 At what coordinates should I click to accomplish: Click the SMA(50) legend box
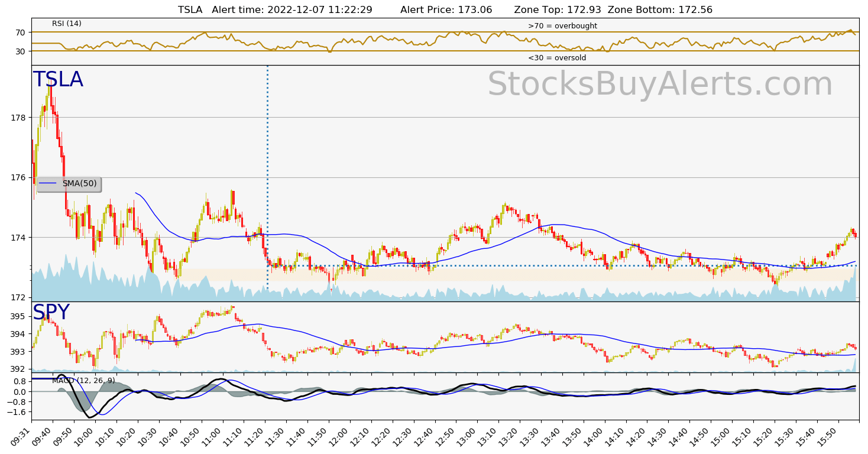69,184
